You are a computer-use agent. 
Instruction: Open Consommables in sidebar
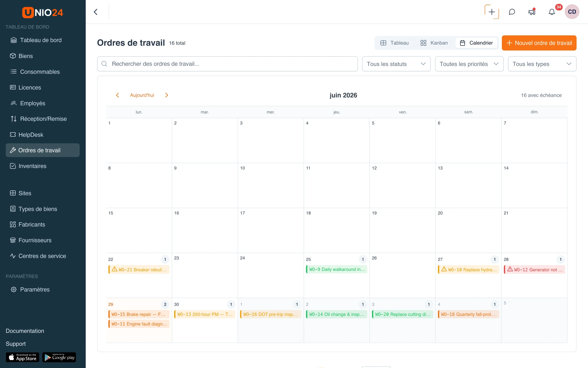[x=42, y=72]
